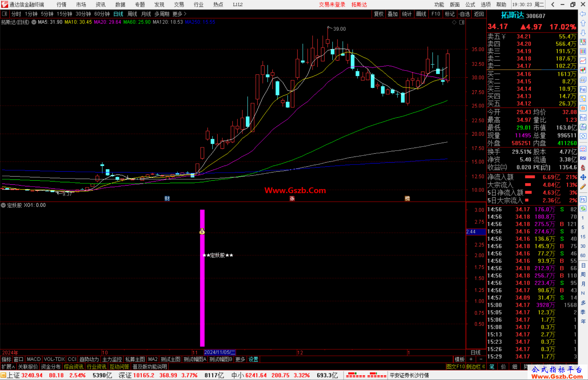Click the 日线 period label at chart bottom-right
The width and height of the screenshot is (588, 380).
coord(476,352)
